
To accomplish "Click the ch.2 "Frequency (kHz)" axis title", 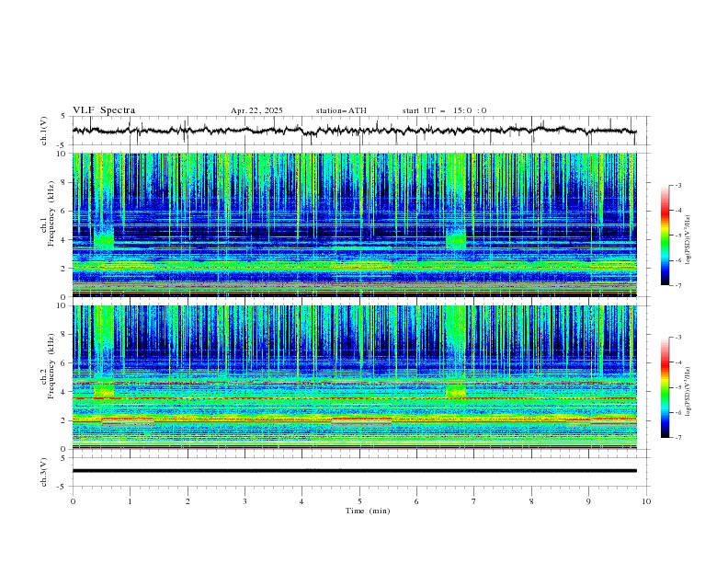I will point(51,366).
